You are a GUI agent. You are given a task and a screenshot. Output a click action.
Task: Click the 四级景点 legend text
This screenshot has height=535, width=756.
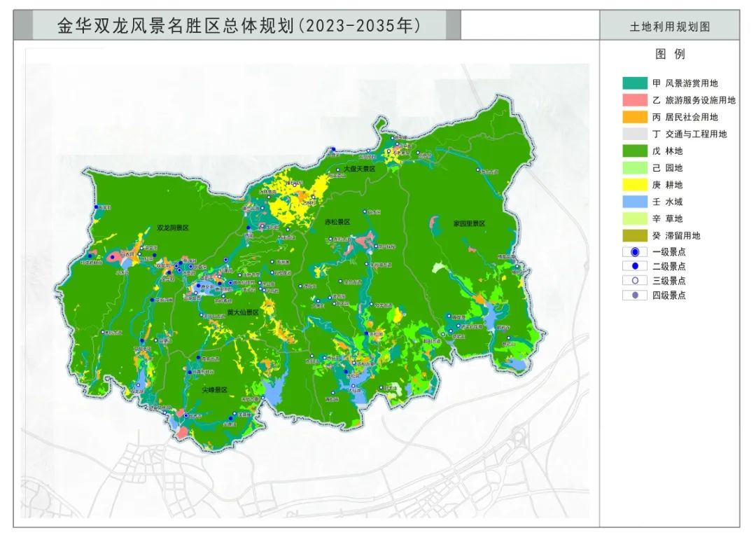tap(669, 295)
